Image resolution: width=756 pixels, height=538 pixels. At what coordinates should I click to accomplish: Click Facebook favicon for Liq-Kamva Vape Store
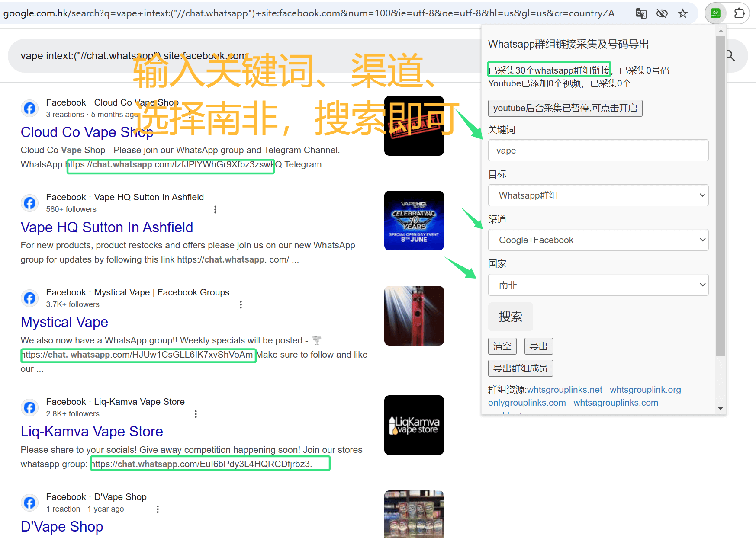30,407
